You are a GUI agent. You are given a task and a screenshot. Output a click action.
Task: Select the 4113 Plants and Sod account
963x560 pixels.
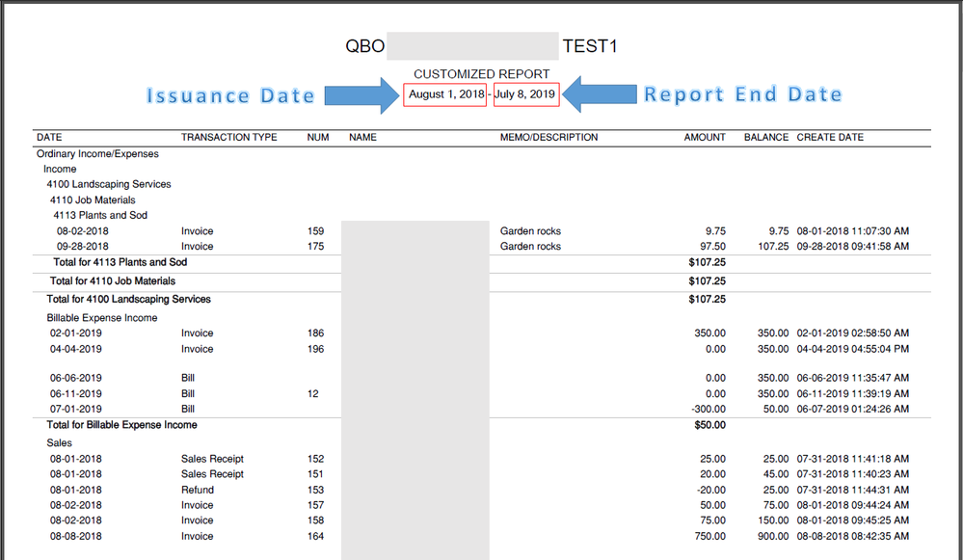pos(100,215)
